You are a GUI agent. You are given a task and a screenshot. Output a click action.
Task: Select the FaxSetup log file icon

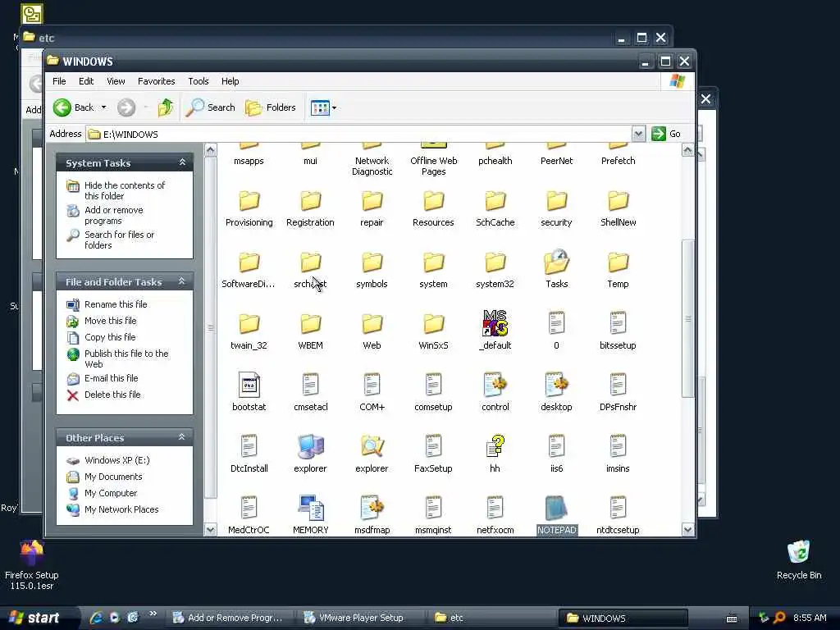[x=433, y=446]
